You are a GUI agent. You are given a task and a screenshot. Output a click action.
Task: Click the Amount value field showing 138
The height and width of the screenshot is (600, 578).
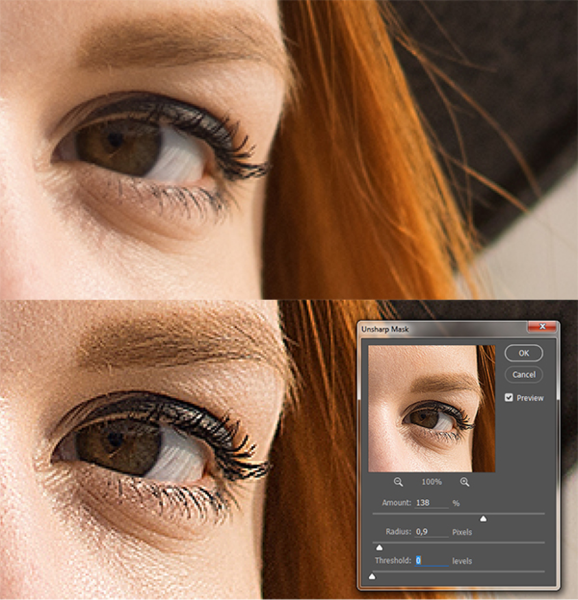point(432,503)
